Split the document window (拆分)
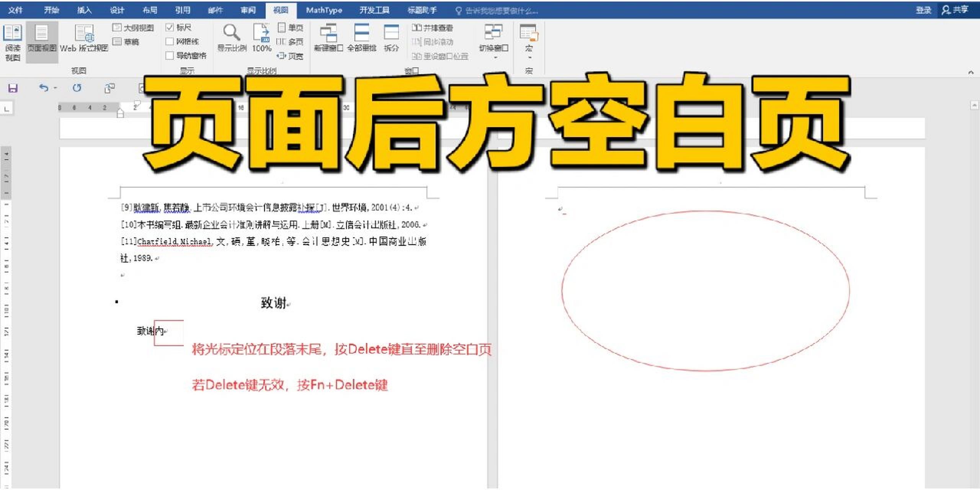The image size is (980, 490). tap(391, 38)
